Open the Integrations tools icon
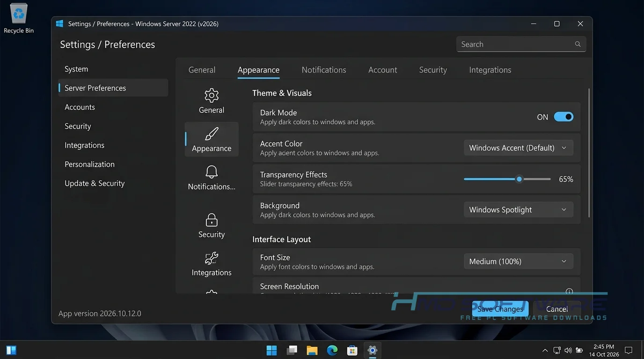This screenshot has width=644, height=359. click(x=212, y=258)
